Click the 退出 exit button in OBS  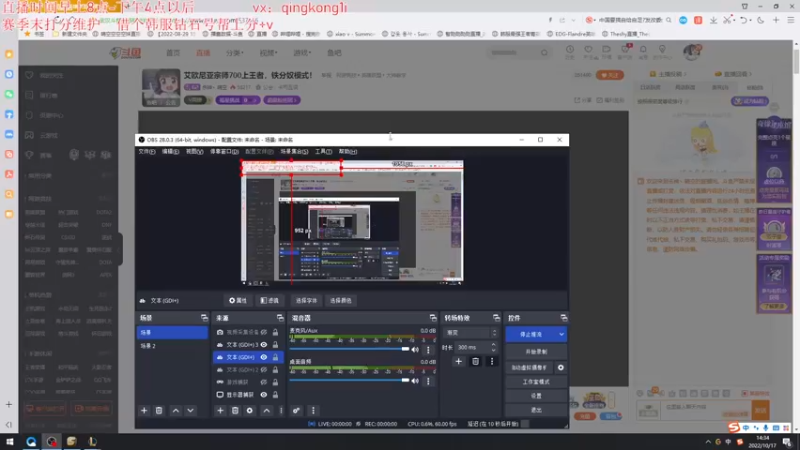(x=536, y=410)
